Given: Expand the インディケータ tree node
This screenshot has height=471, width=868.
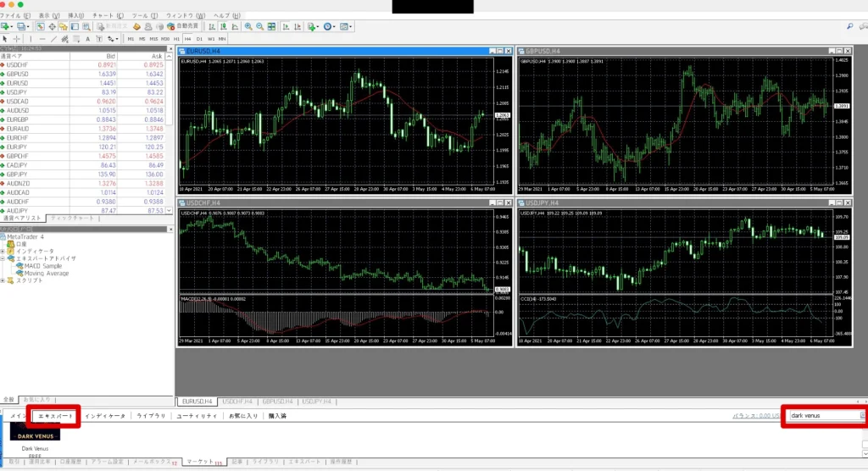Looking at the screenshot, I should [3, 251].
